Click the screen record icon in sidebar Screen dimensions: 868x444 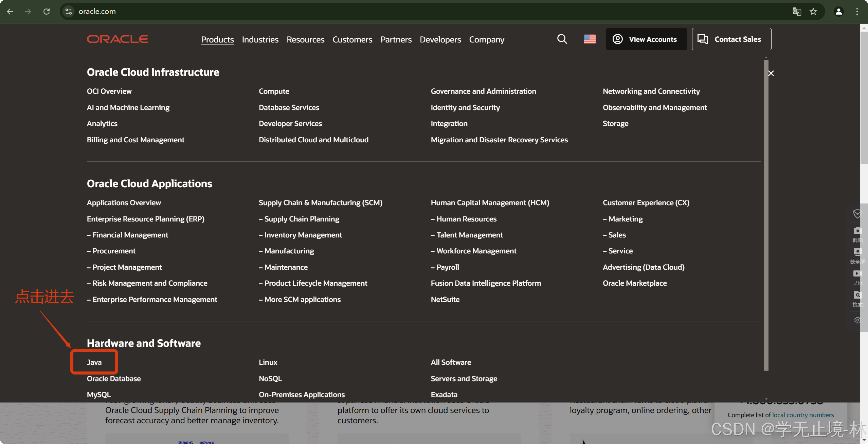point(857,274)
